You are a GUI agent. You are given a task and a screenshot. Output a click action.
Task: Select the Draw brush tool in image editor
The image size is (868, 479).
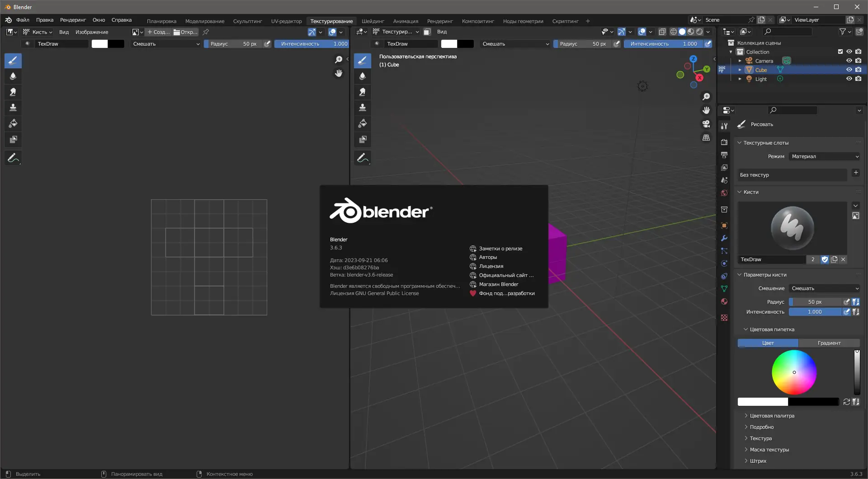tap(13, 61)
